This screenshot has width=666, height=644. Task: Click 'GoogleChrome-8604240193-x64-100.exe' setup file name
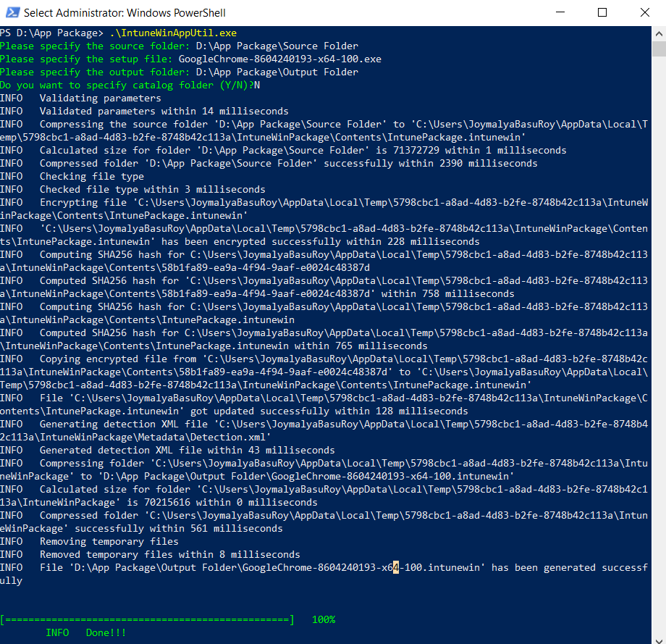279,59
